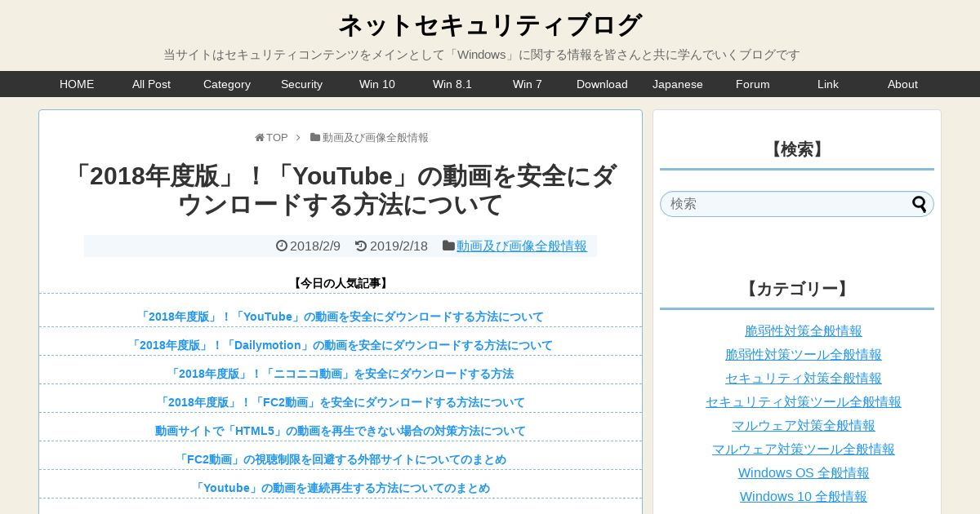Open the About menu item
980x514 pixels.
click(x=903, y=84)
